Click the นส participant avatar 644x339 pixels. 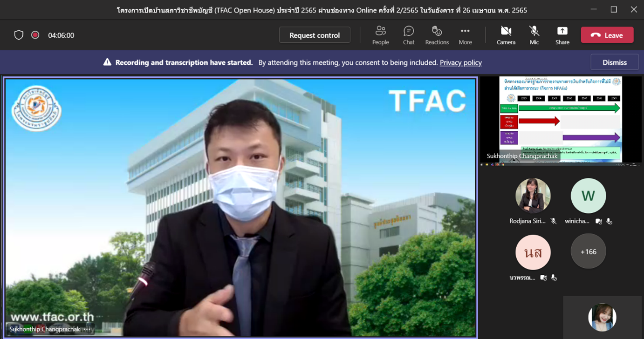pos(533,252)
